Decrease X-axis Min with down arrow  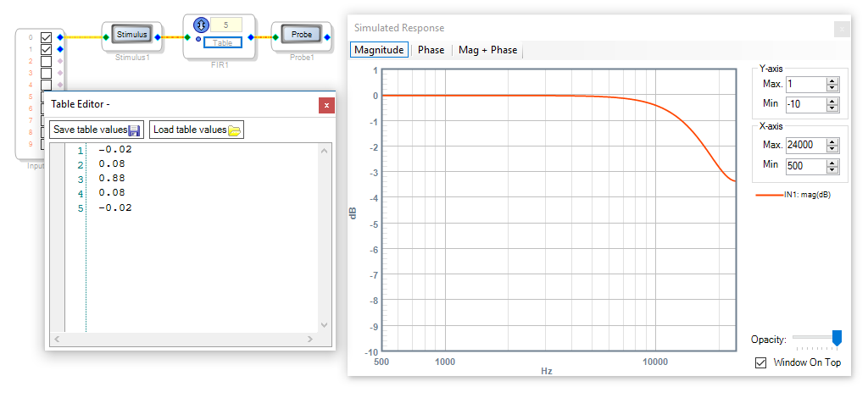[x=832, y=169]
